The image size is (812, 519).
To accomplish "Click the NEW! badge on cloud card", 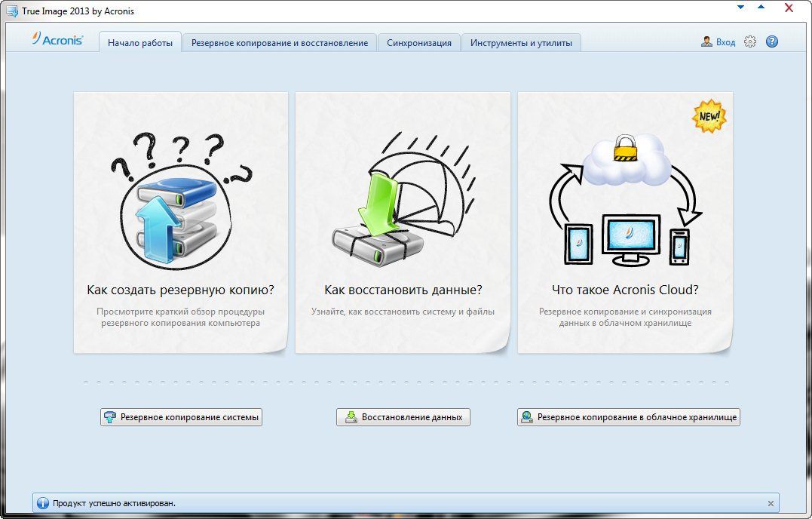I will point(709,117).
